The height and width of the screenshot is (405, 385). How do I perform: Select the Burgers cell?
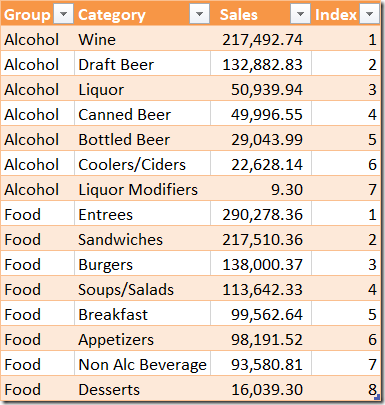[142, 264]
